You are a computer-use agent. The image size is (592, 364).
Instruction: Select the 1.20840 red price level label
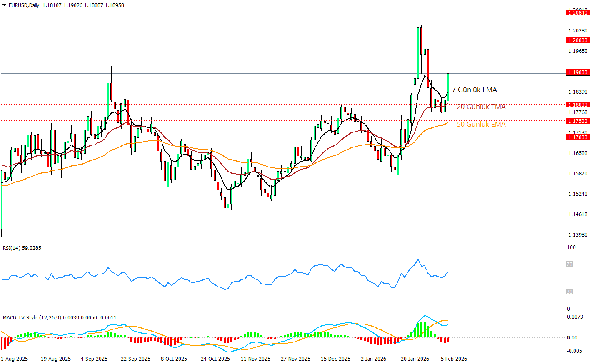coord(577,13)
